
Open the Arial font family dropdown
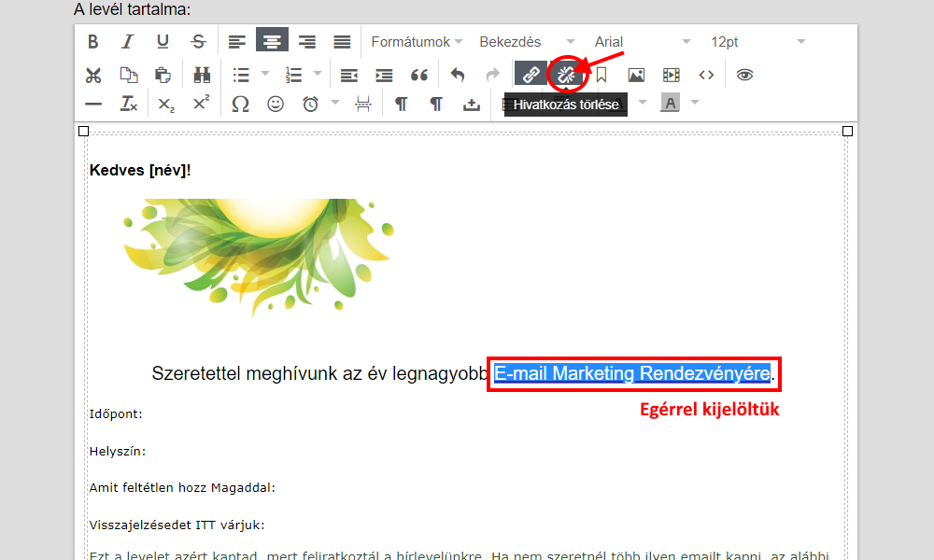643,42
